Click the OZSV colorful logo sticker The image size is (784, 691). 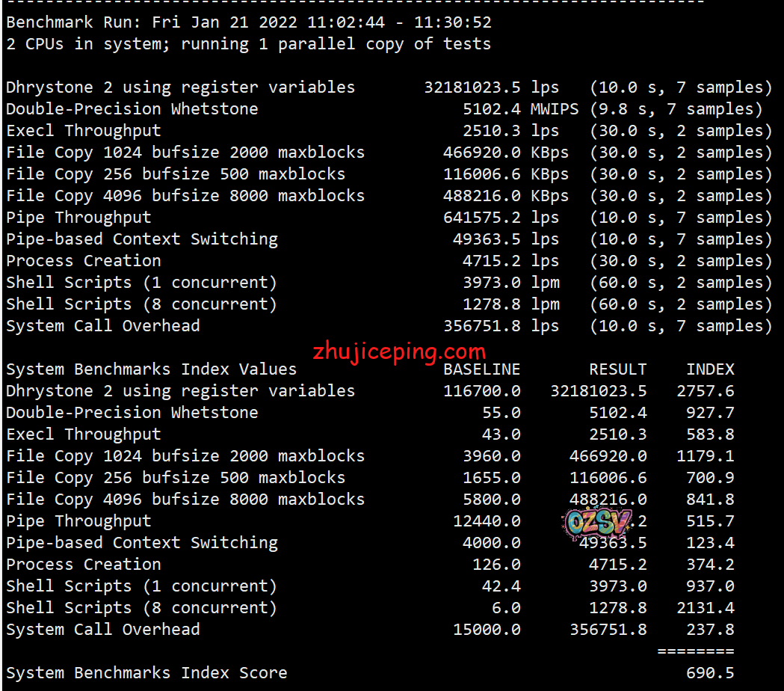coord(599,523)
